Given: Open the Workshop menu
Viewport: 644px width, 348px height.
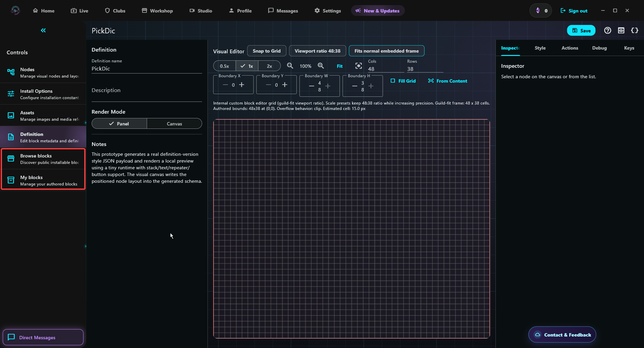Looking at the screenshot, I should click(x=157, y=11).
